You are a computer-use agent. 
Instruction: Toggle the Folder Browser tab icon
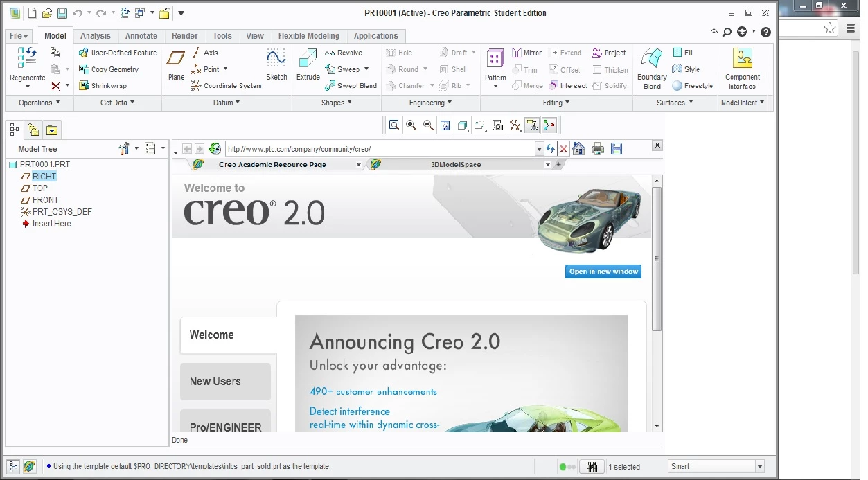pyautogui.click(x=33, y=130)
